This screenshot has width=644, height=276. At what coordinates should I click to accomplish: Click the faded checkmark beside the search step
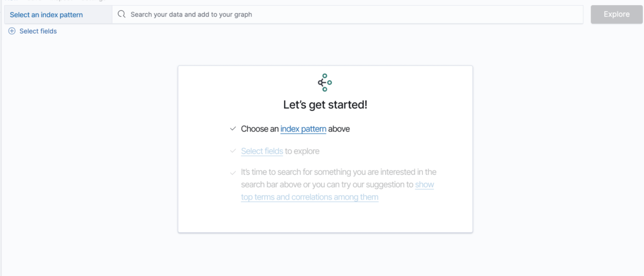(233, 173)
